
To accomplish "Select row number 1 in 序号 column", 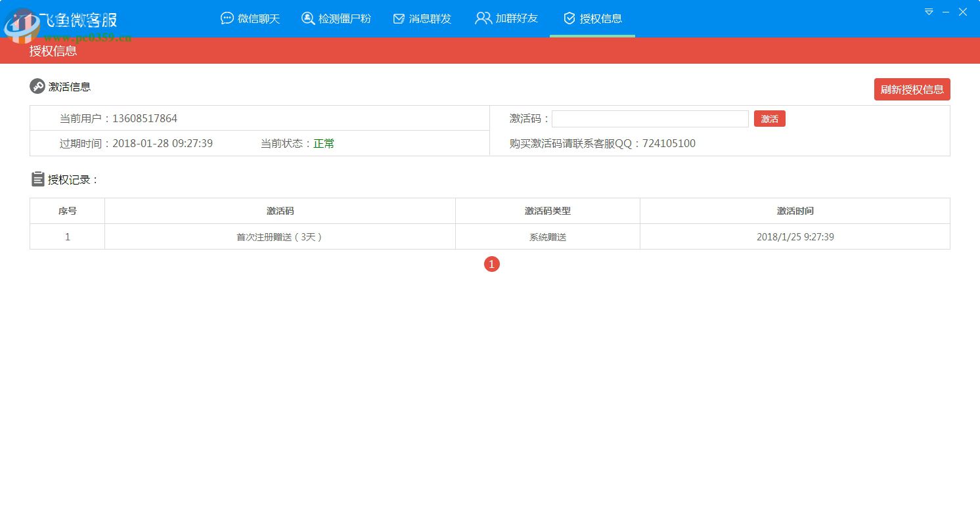I will [x=68, y=237].
